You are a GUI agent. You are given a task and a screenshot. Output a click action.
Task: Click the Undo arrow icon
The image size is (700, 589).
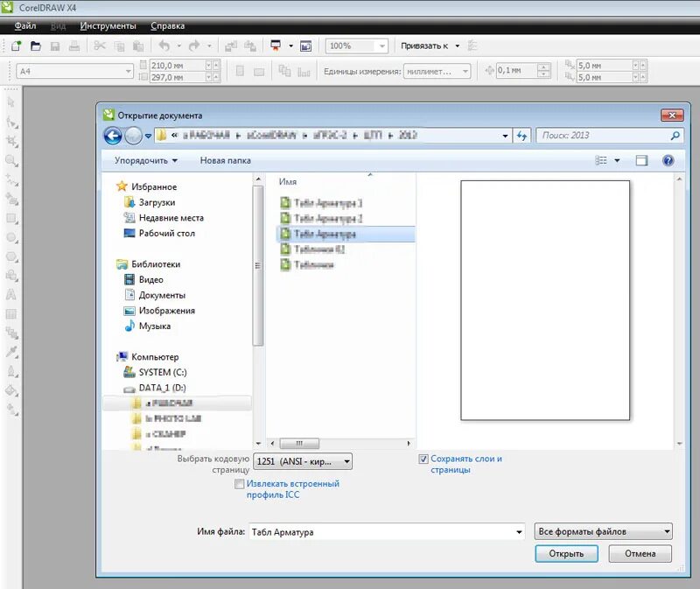pos(164,46)
